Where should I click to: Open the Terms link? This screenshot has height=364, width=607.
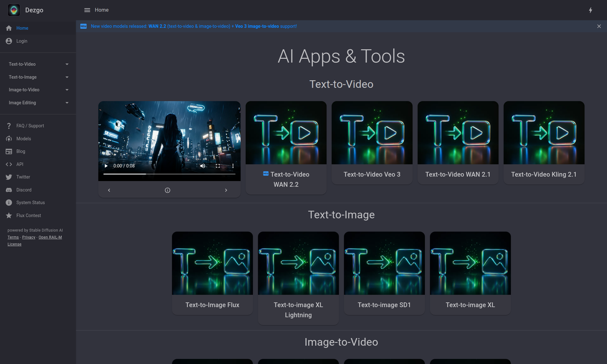13,237
